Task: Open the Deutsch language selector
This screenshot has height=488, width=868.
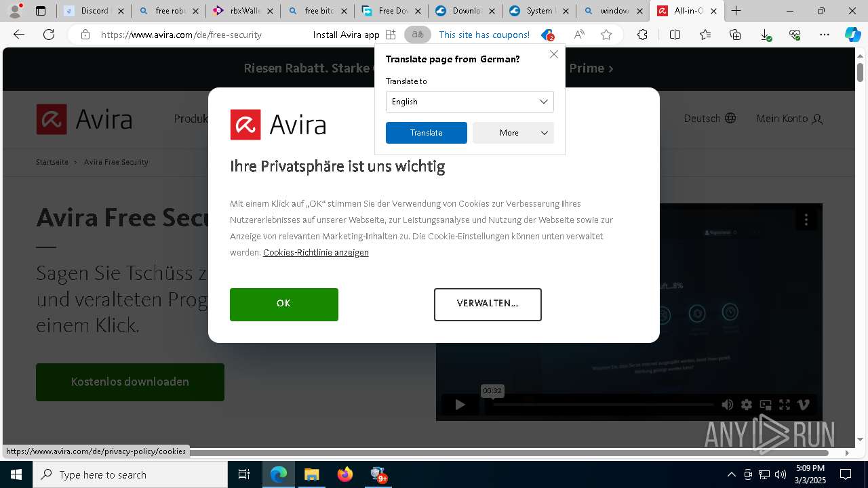Action: (x=710, y=119)
